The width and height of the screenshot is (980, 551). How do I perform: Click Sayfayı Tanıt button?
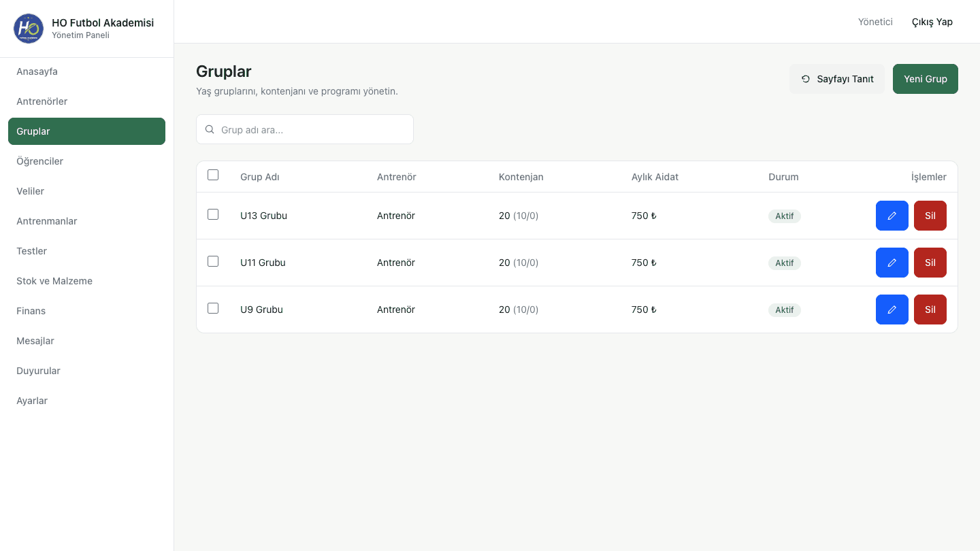coord(837,79)
